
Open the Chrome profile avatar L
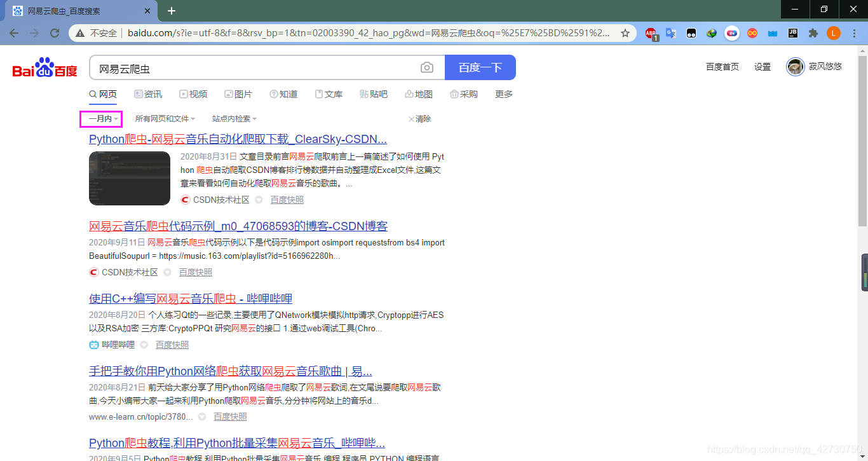tap(834, 33)
